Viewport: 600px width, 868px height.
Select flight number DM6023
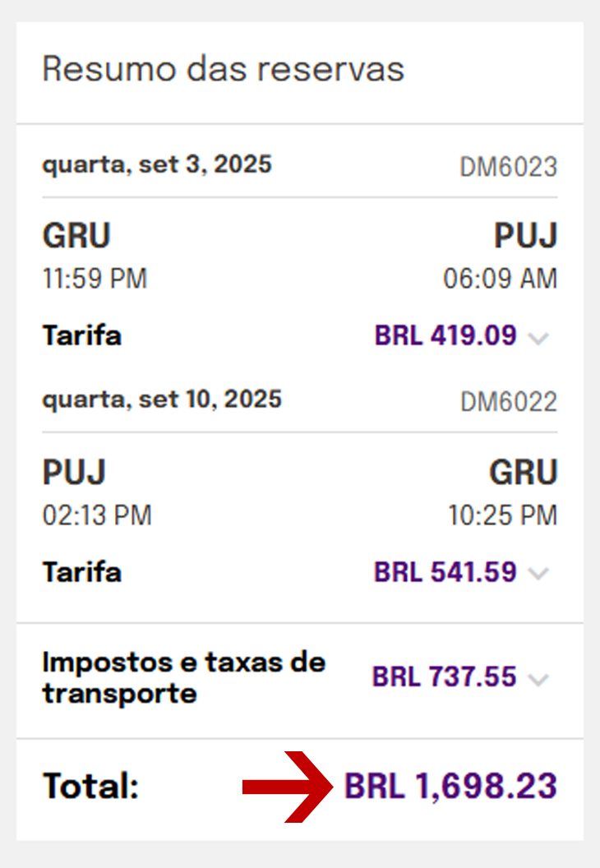[508, 167]
